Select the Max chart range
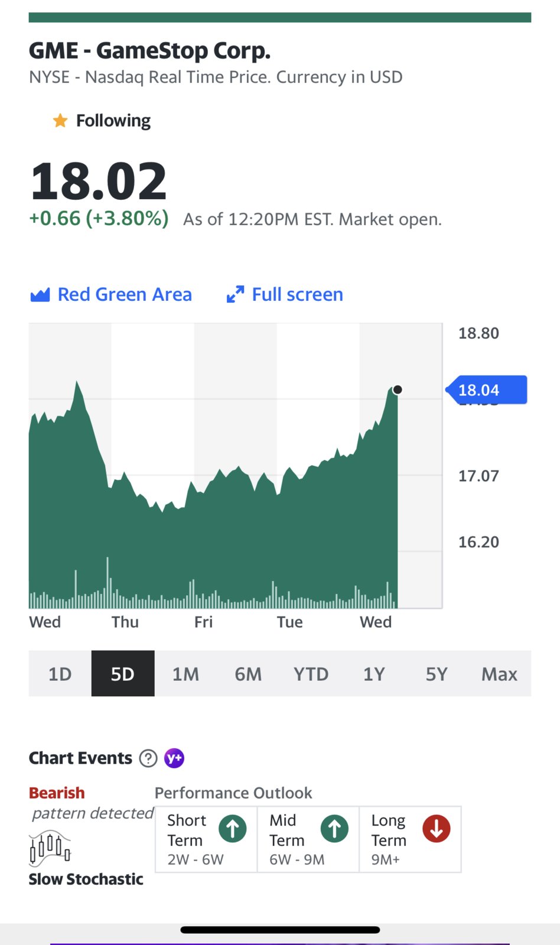This screenshot has width=560, height=945. (500, 674)
